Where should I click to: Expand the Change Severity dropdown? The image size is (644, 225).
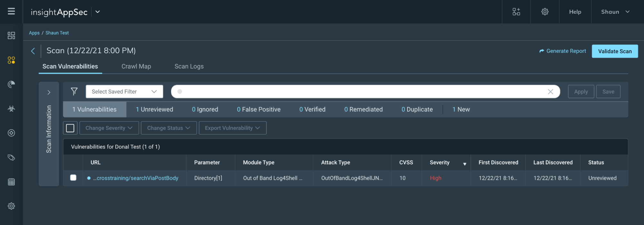[109, 128]
